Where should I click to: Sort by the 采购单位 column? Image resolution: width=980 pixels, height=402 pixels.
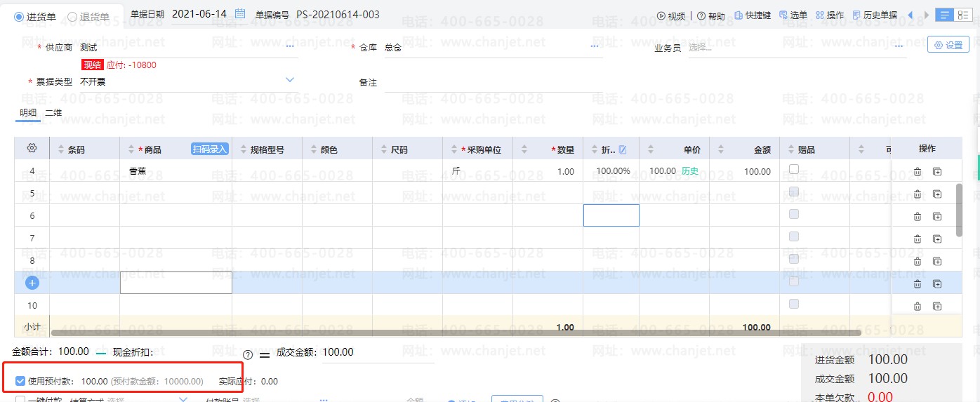pyautogui.click(x=453, y=149)
